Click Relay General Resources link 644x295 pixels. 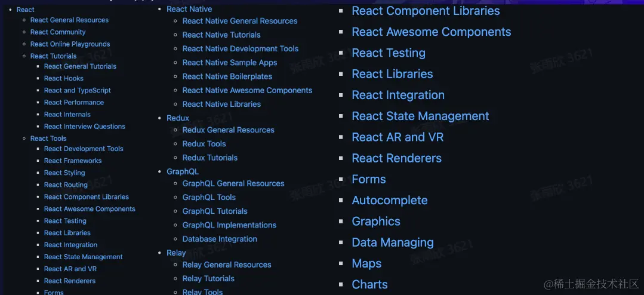click(227, 265)
